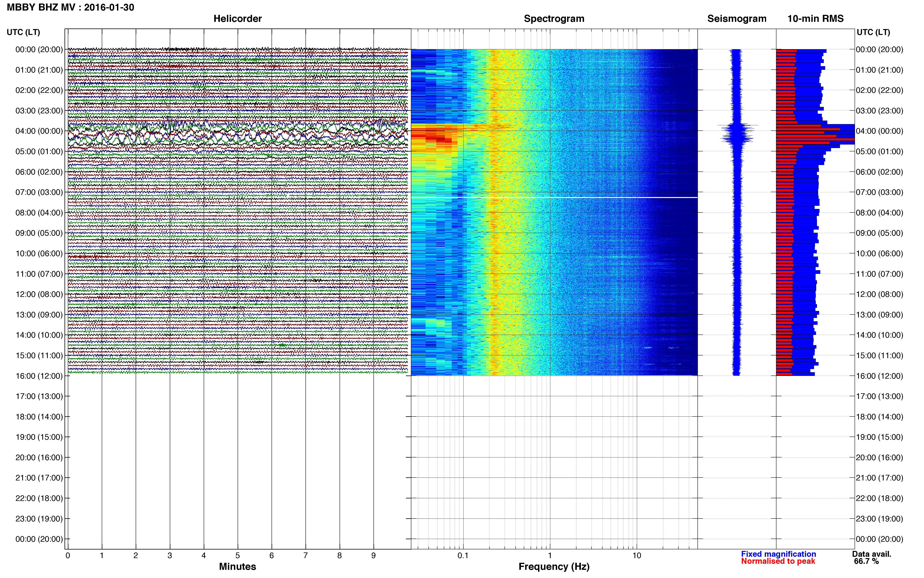Click RMS-side time label '18:00 (14:00)'
924x578 pixels.
coord(880,417)
